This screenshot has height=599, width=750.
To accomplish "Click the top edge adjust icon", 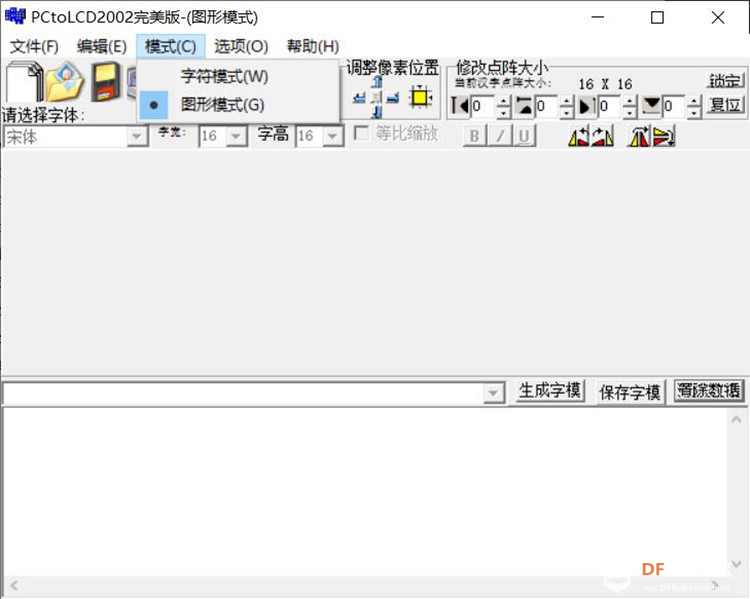I will click(525, 106).
